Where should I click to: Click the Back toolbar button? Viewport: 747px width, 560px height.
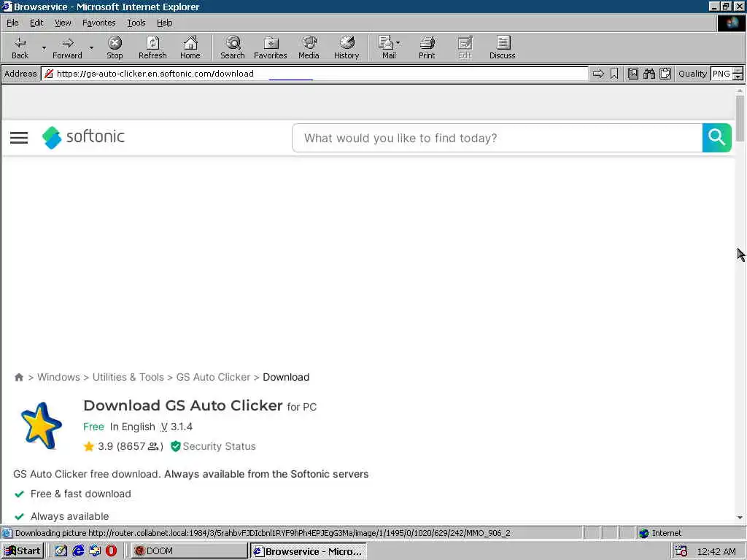point(20,47)
